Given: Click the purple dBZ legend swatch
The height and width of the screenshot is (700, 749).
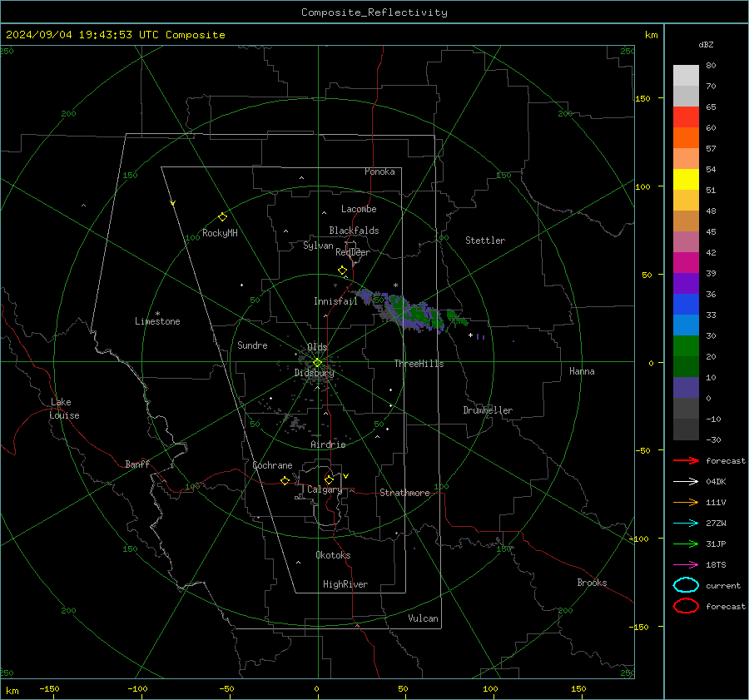Looking at the screenshot, I should pos(686,283).
